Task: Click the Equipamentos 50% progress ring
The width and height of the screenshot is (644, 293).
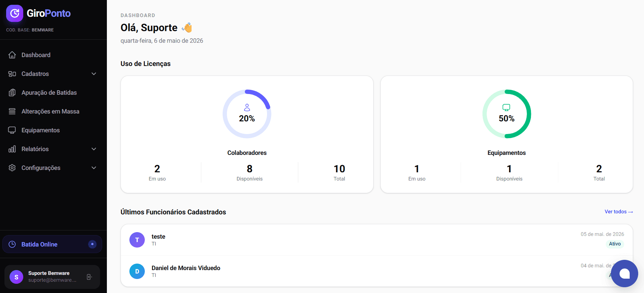Action: coord(506,114)
